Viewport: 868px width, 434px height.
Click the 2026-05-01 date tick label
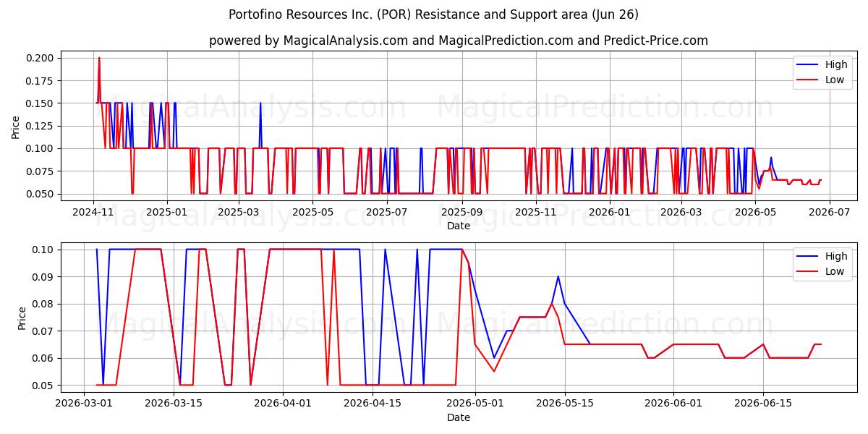tap(475, 404)
